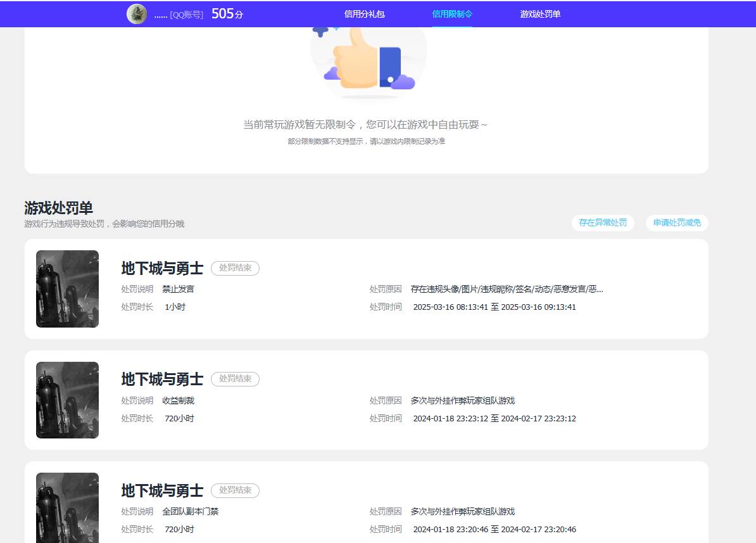The height and width of the screenshot is (543, 756).
Task: Click the 存在异常处罚 button
Action: point(603,222)
